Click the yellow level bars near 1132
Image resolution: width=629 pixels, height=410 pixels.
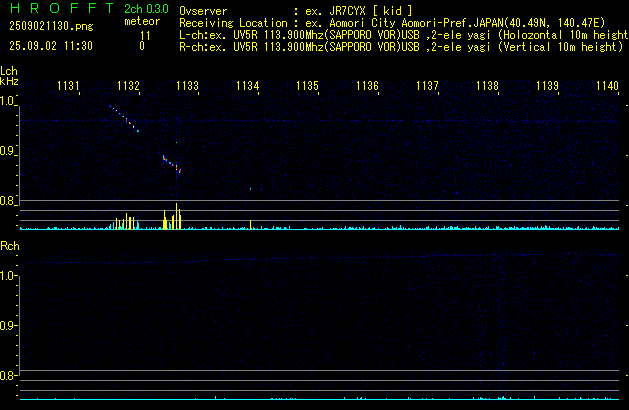(x=125, y=222)
